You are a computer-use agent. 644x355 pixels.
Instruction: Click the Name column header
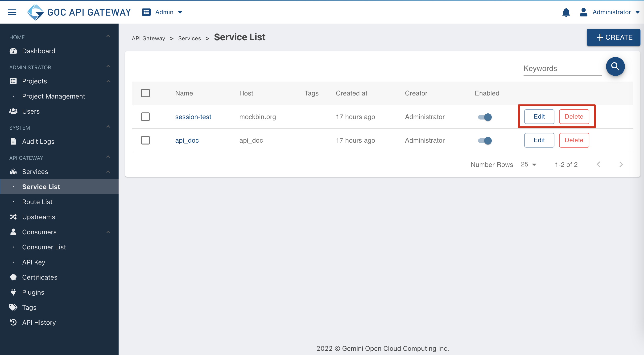184,93
